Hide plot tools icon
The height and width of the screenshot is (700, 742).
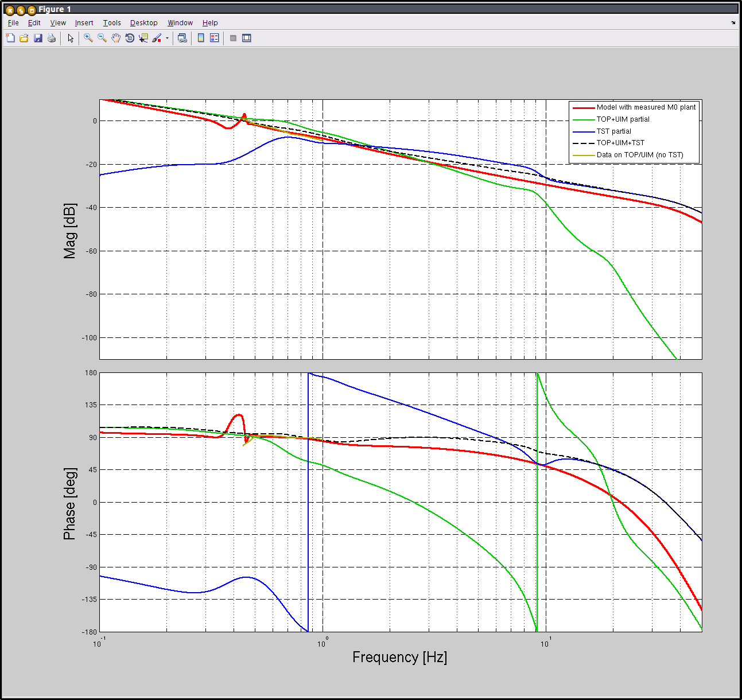pos(233,38)
